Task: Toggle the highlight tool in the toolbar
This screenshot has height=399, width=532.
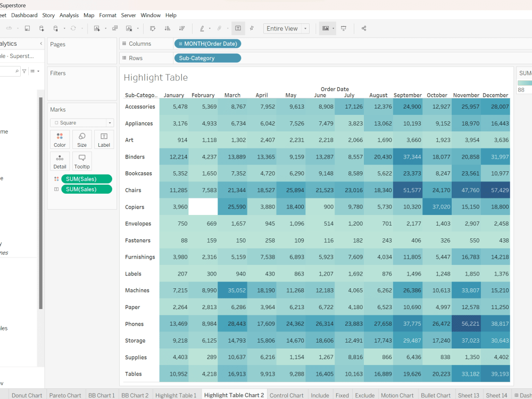Action: pyautogui.click(x=202, y=28)
